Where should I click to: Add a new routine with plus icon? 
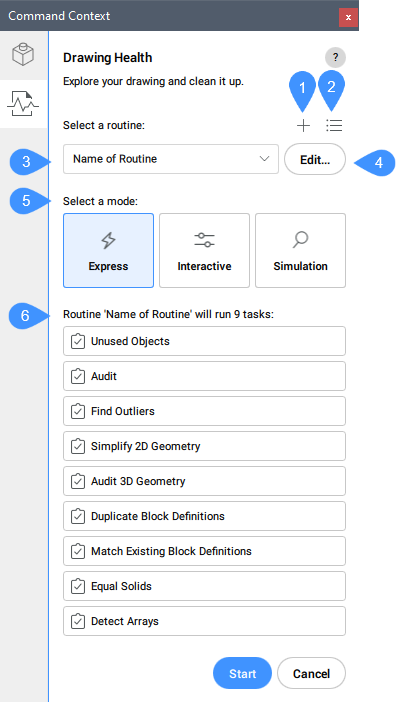(x=303, y=126)
